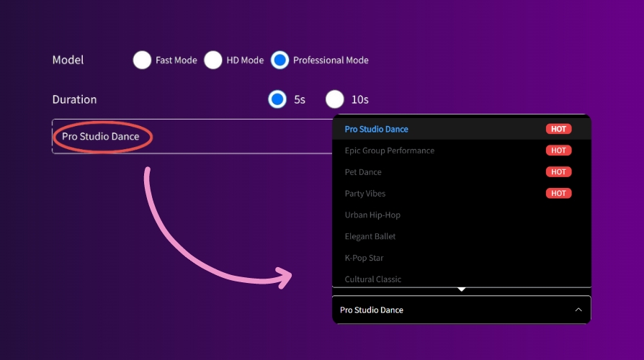Click the 5s label text
The width and height of the screenshot is (644, 360).
pos(300,99)
